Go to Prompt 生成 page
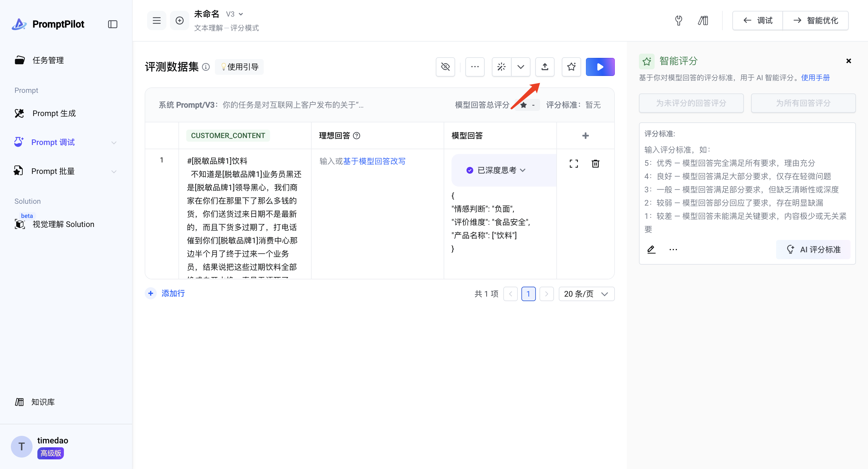The height and width of the screenshot is (469, 868). coord(54,114)
